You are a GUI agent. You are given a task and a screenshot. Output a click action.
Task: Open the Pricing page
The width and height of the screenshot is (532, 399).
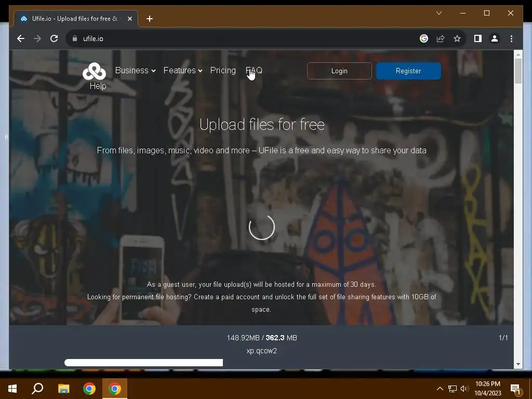tap(223, 70)
